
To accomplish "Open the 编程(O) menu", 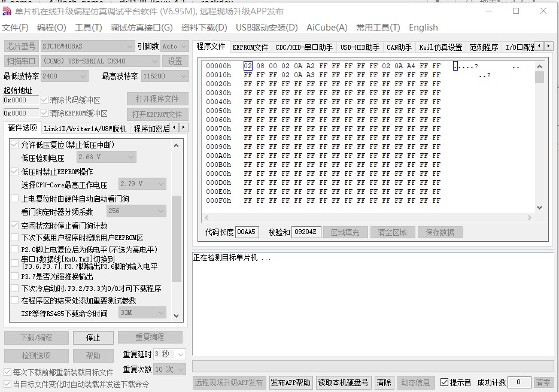I will pos(51,28).
